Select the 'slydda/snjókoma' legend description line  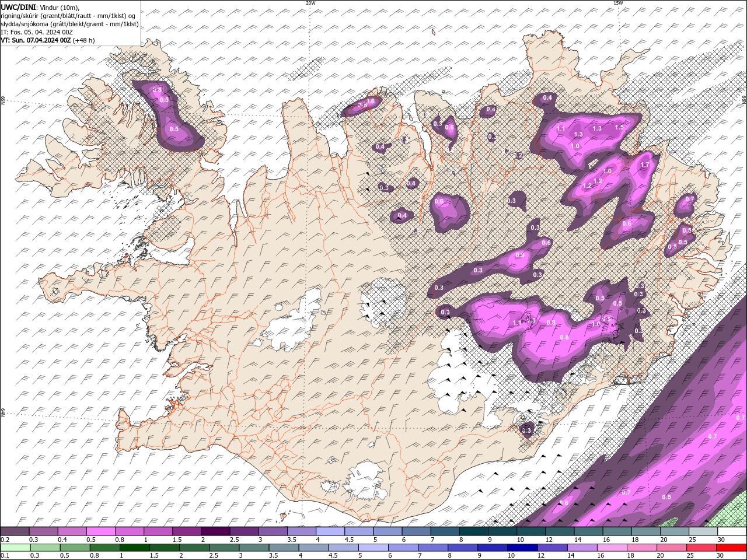click(x=70, y=24)
